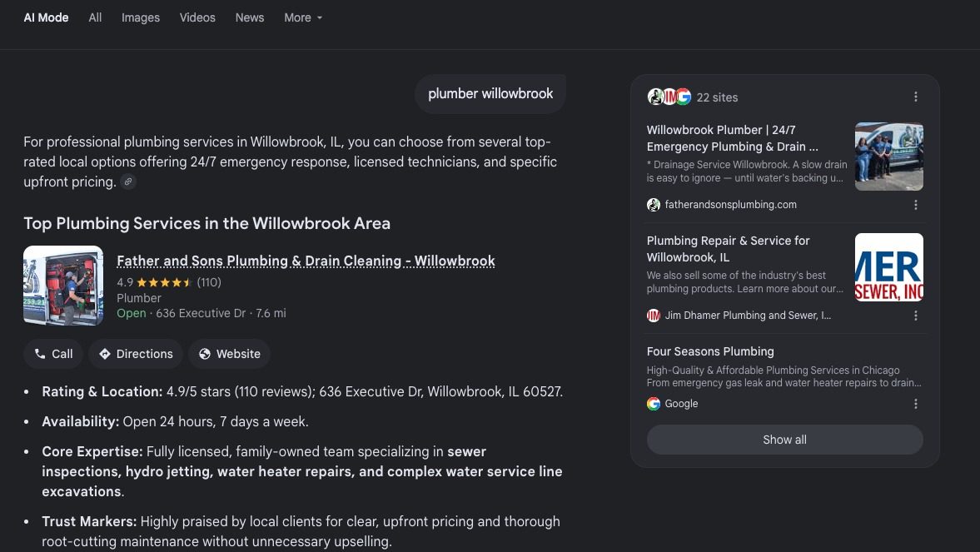This screenshot has height=552, width=980.
Task: Open the Four Seasons Plumbing result
Action: (x=710, y=351)
